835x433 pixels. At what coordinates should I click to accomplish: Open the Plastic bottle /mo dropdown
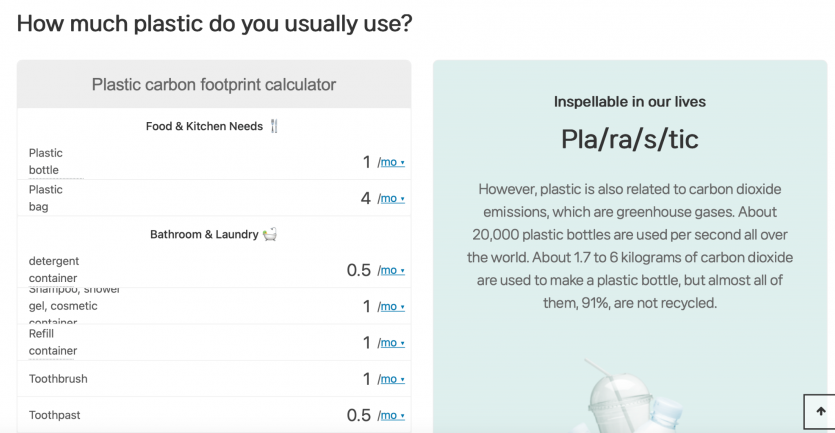click(391, 162)
